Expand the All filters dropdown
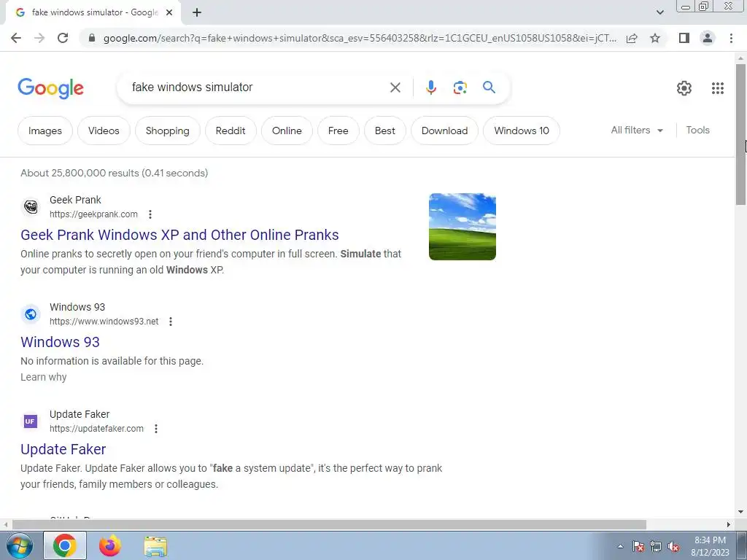This screenshot has height=560, width=747. pos(637,130)
